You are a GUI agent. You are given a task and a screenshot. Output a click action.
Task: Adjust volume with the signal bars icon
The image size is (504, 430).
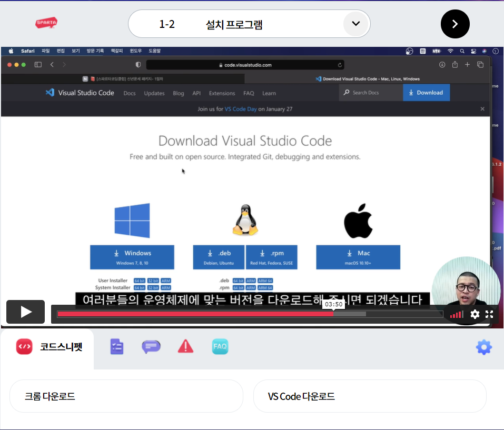pos(457,314)
